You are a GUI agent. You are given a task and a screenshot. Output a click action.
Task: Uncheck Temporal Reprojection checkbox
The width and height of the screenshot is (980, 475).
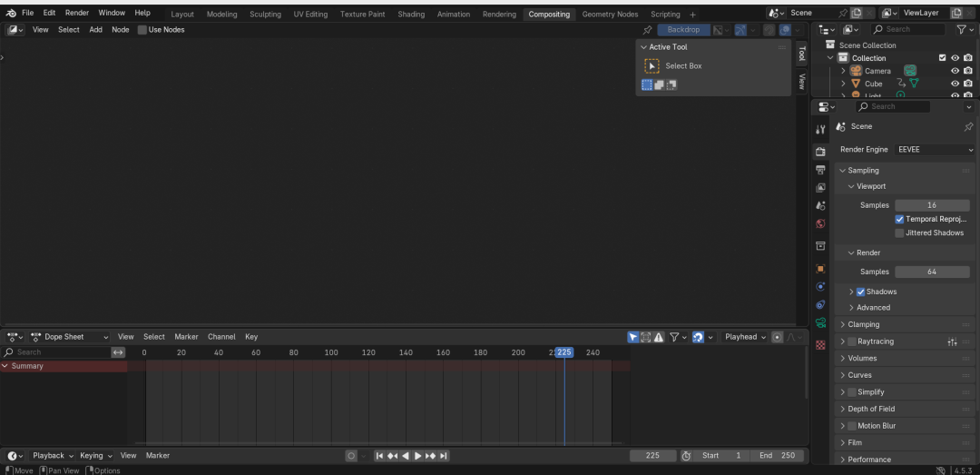pyautogui.click(x=899, y=219)
